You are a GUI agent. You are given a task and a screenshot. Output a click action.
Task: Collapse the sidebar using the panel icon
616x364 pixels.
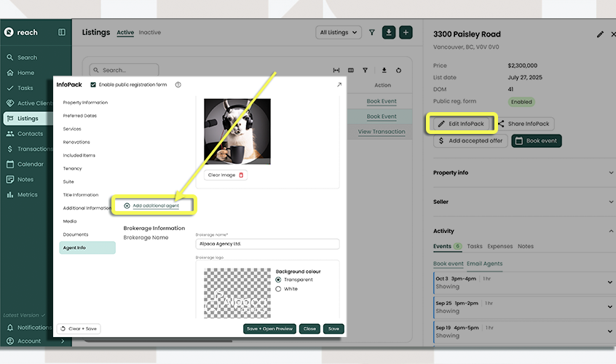click(x=62, y=33)
